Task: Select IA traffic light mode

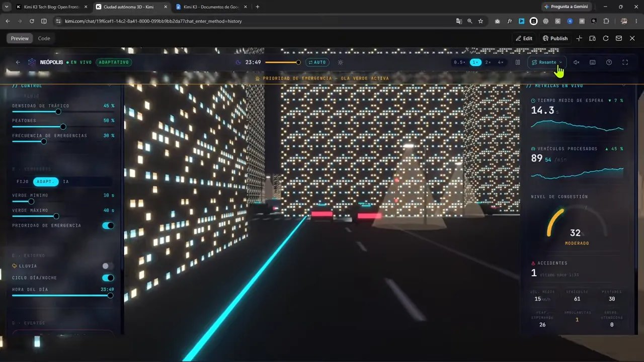Action: (66, 182)
